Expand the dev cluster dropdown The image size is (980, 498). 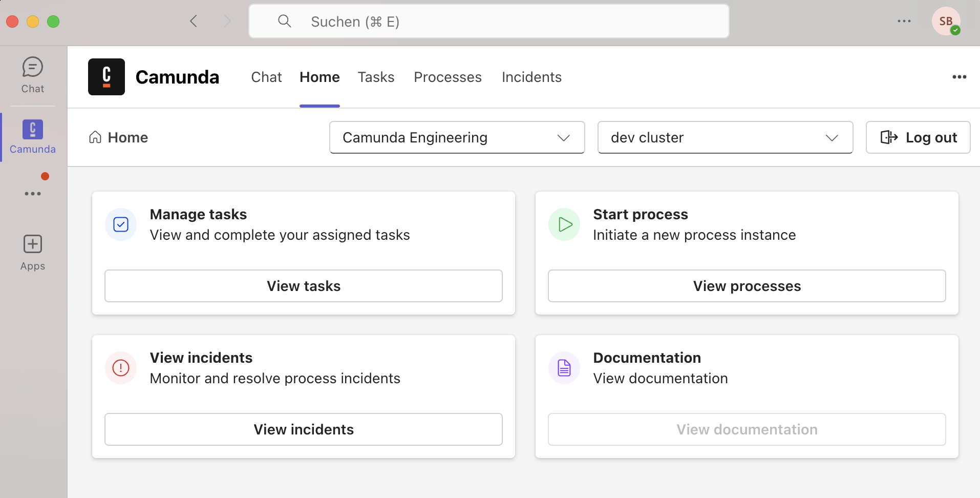click(725, 137)
